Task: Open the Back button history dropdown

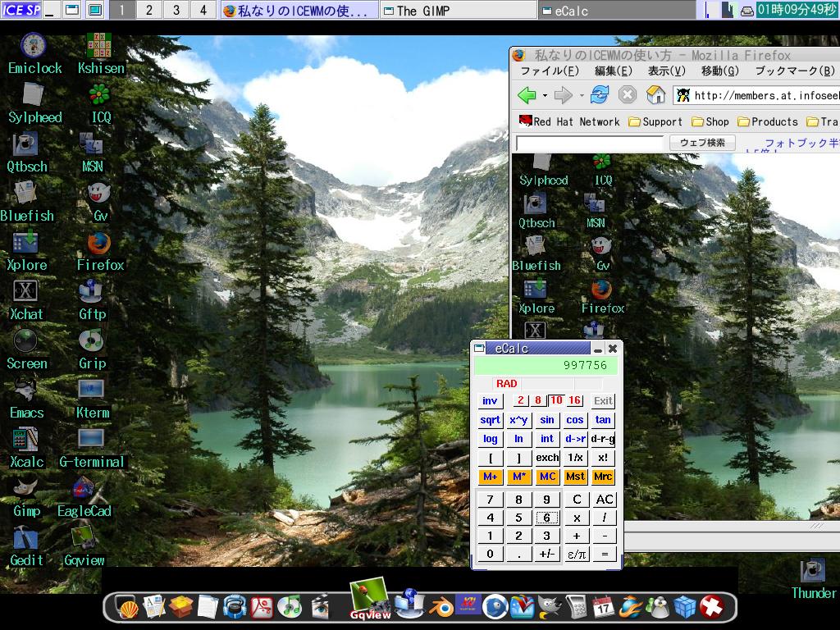Action: [x=544, y=96]
